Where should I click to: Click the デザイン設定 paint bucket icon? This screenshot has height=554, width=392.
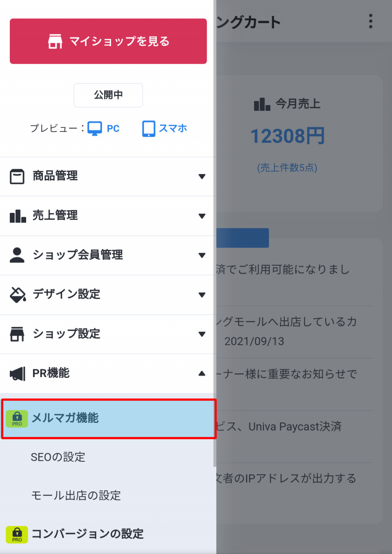coord(18,294)
